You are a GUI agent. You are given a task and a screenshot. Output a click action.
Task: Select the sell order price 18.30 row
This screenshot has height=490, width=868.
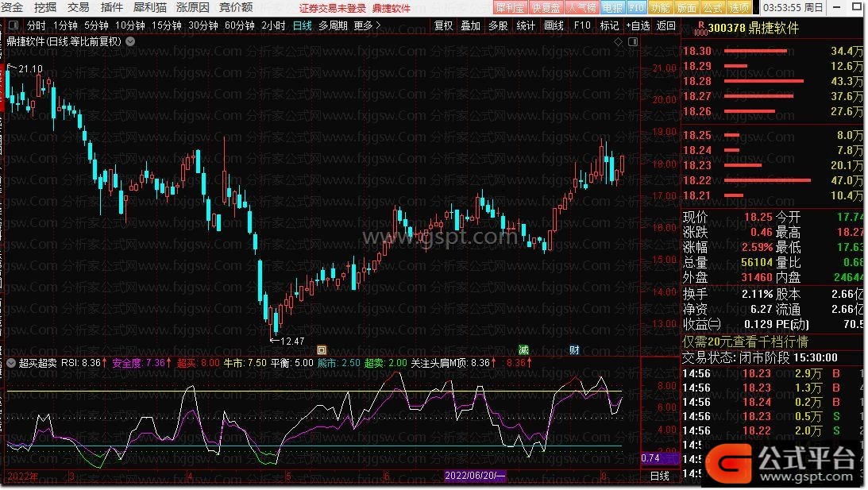[x=773, y=51]
